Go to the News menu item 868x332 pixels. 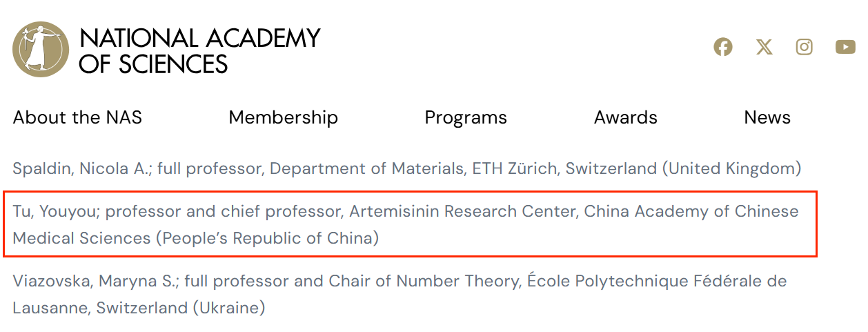click(x=767, y=117)
